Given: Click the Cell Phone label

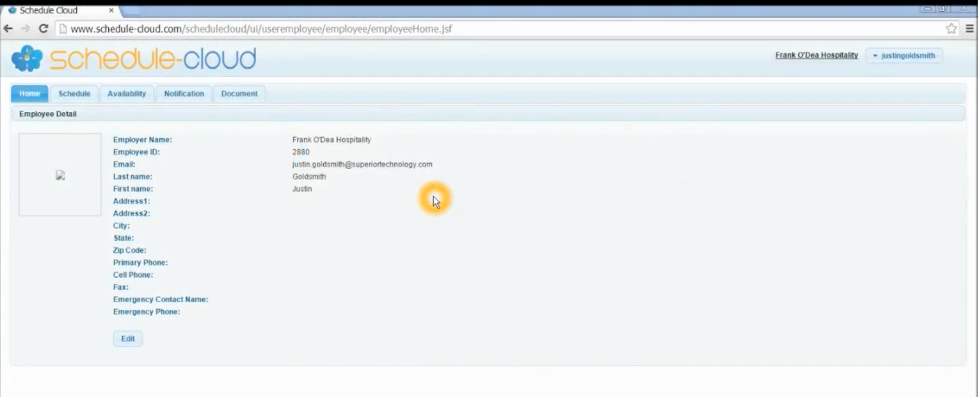Looking at the screenshot, I should pos(133,275).
